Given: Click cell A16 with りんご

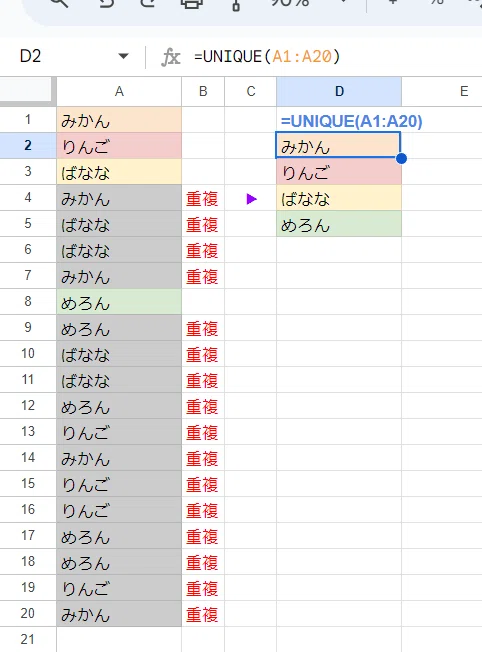Looking at the screenshot, I should (x=119, y=509).
